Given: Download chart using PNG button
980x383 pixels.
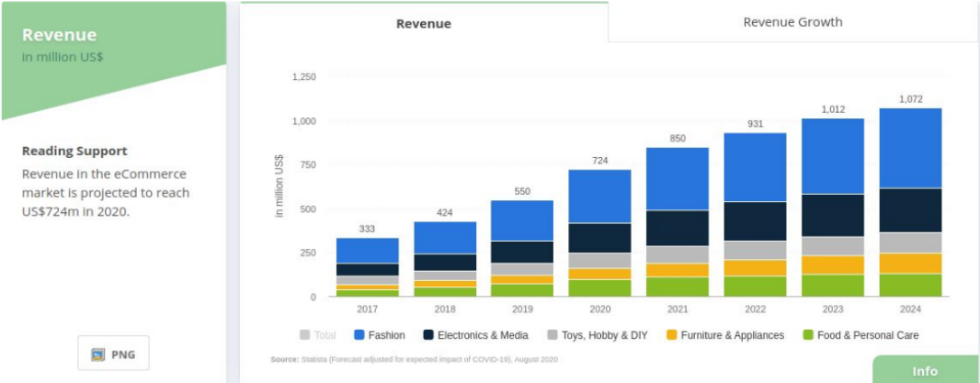Looking at the screenshot, I should pyautogui.click(x=113, y=355).
